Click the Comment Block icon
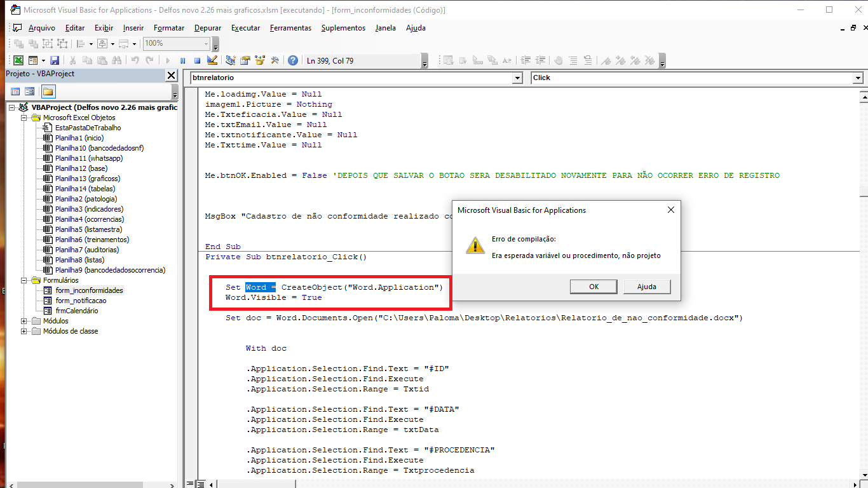 click(573, 60)
